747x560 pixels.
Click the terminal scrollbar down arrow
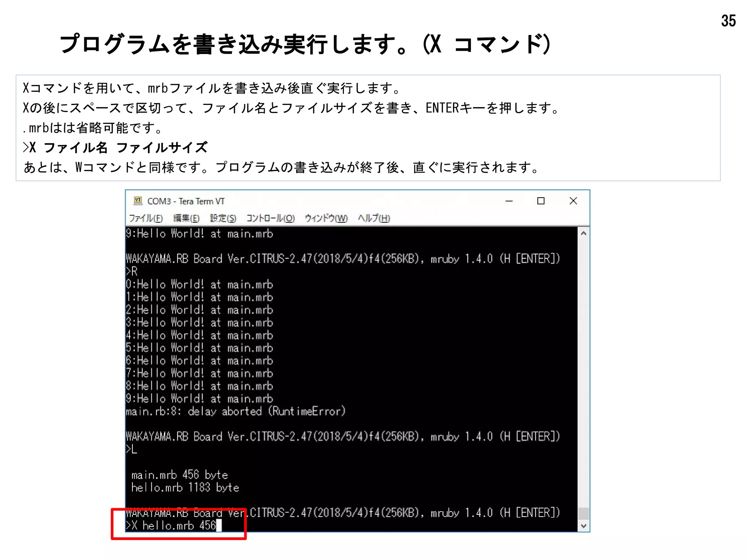584,526
